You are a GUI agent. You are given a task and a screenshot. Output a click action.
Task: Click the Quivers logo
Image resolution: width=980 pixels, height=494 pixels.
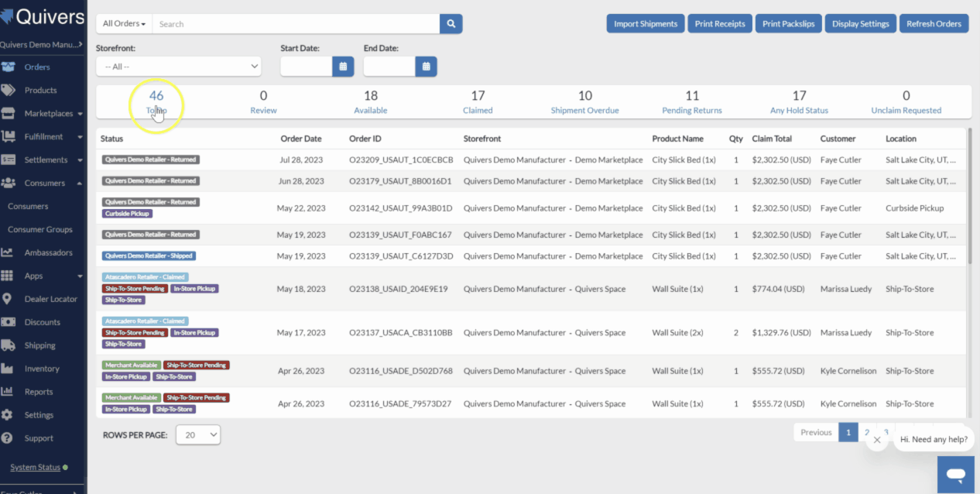click(43, 17)
